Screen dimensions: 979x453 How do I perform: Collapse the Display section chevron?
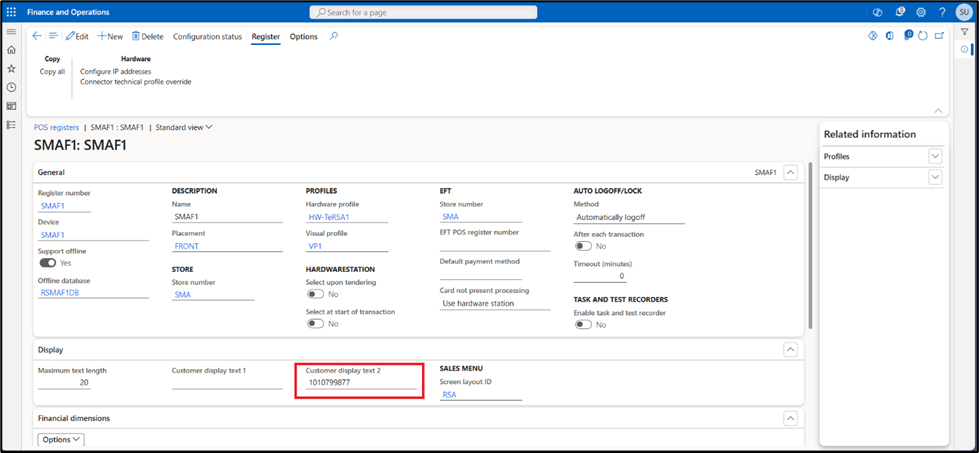(790, 350)
